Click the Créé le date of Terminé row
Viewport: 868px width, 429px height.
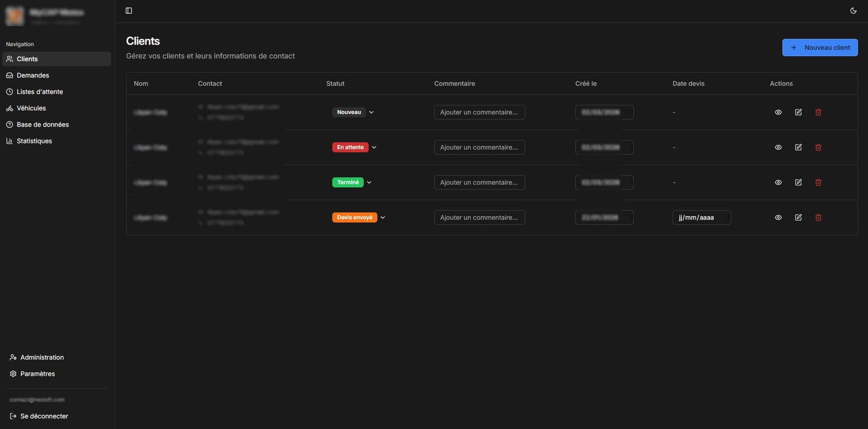click(604, 182)
